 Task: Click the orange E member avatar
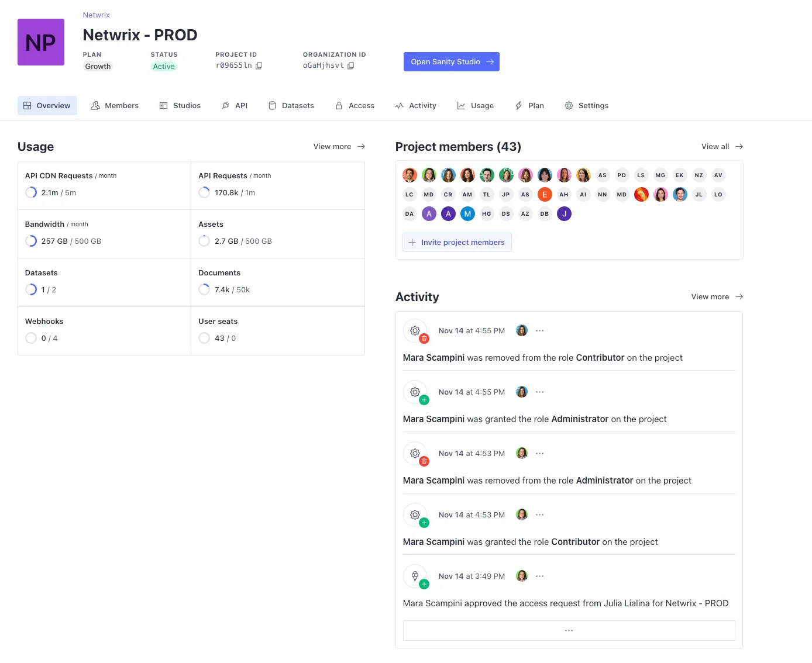coord(545,195)
